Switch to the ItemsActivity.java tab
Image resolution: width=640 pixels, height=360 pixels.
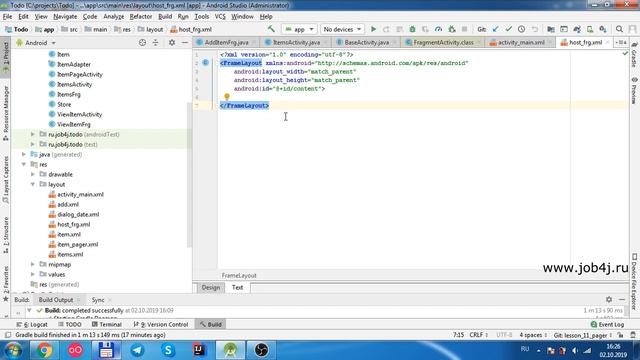coord(296,42)
